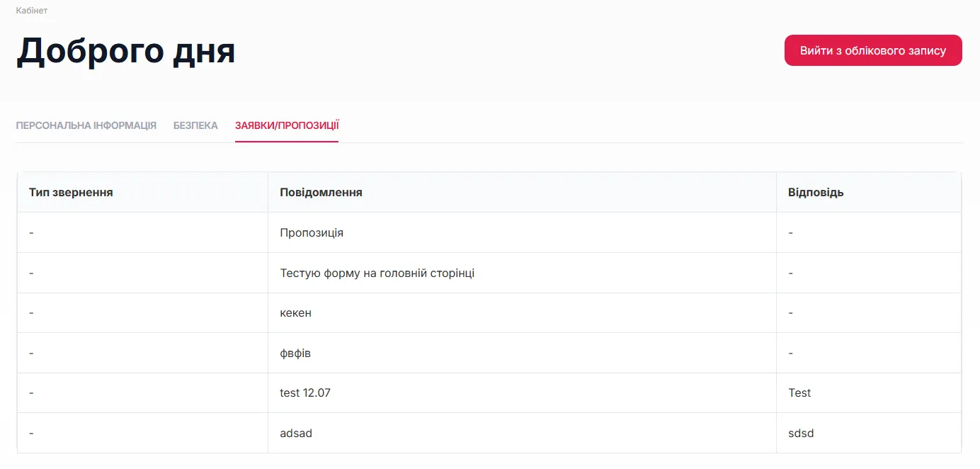Click the dash in the фвфів row's type column
Image resolution: width=980 pixels, height=469 pixels.
pos(31,353)
